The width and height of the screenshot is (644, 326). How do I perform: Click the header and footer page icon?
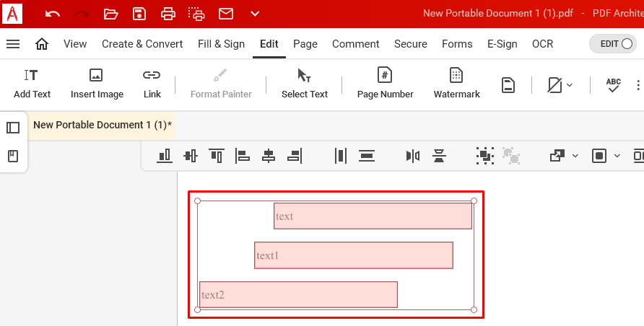[x=508, y=85]
